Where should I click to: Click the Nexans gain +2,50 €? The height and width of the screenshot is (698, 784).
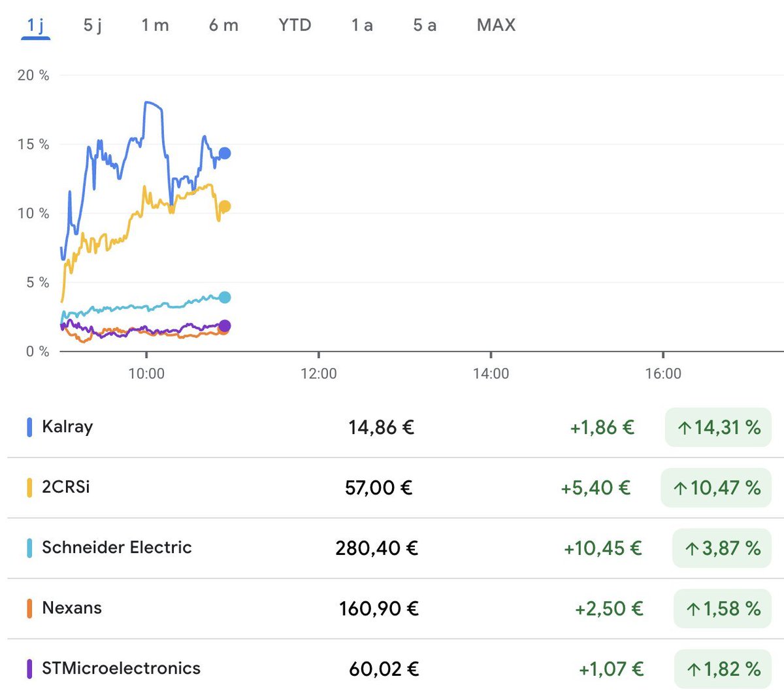pos(609,608)
